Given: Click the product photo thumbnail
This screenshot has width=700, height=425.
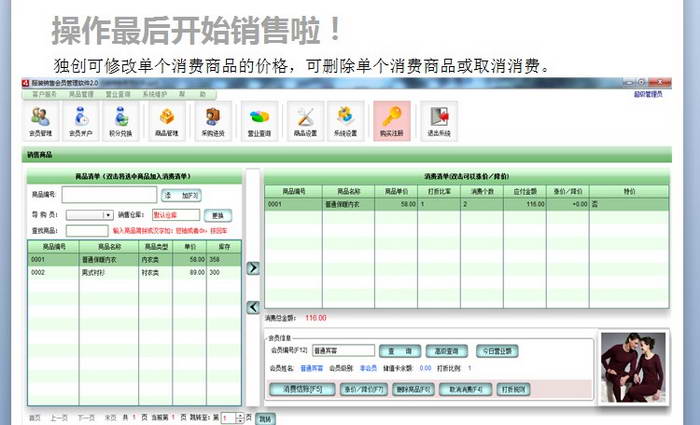Looking at the screenshot, I should [633, 367].
